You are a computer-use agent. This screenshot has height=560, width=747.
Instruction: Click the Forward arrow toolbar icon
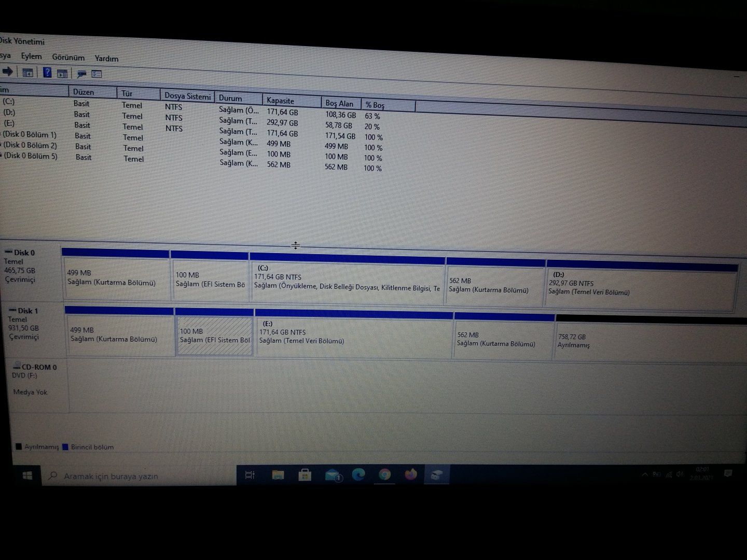pos(7,72)
